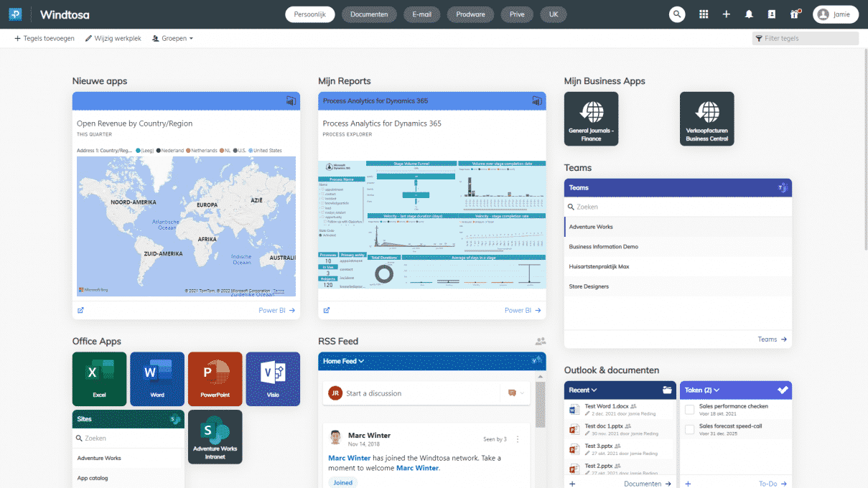Click the Teams logo icon in Teams header
The image size is (868, 488).
[783, 188]
